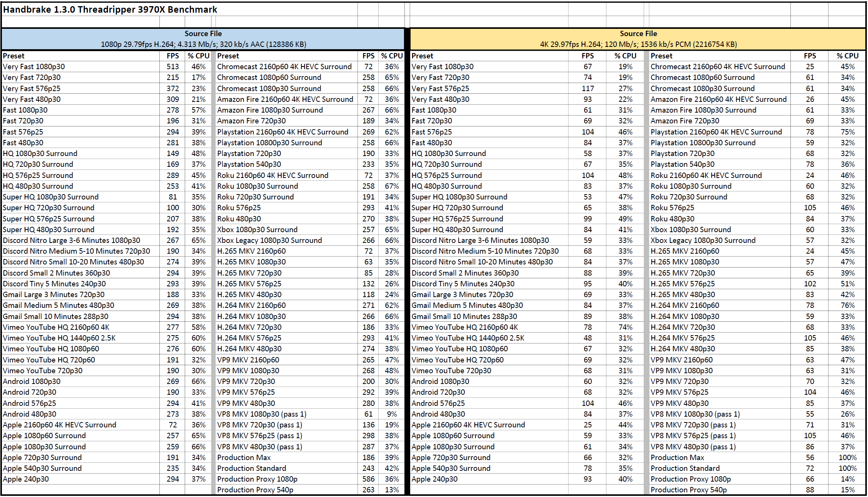Click the 1080p table's leftmost Preset header

pyautogui.click(x=14, y=56)
